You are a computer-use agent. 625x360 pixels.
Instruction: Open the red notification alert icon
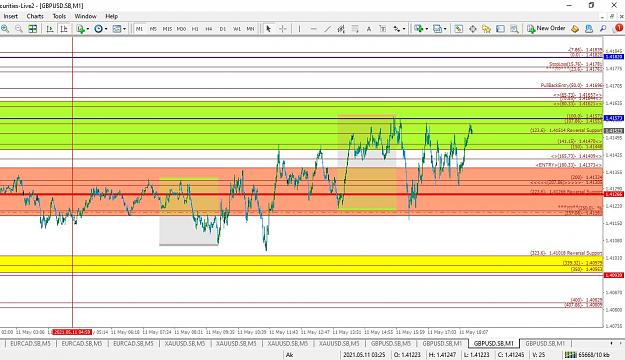point(619,28)
